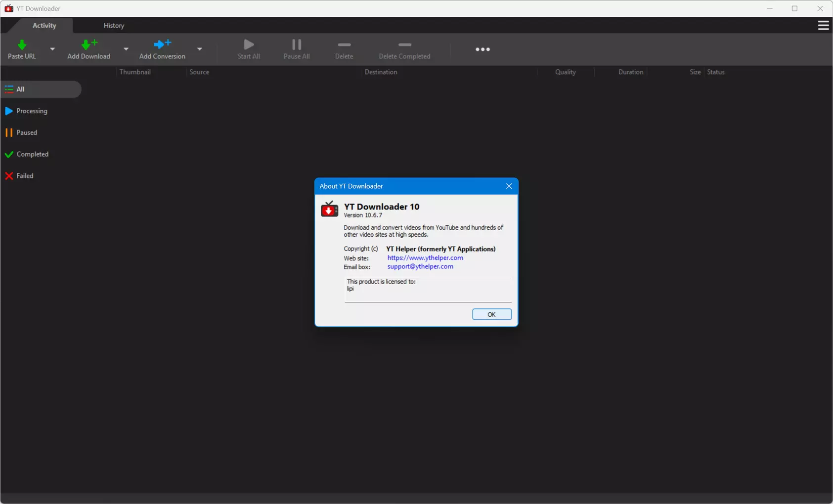Click the support@ythelper.com email link

point(420,267)
